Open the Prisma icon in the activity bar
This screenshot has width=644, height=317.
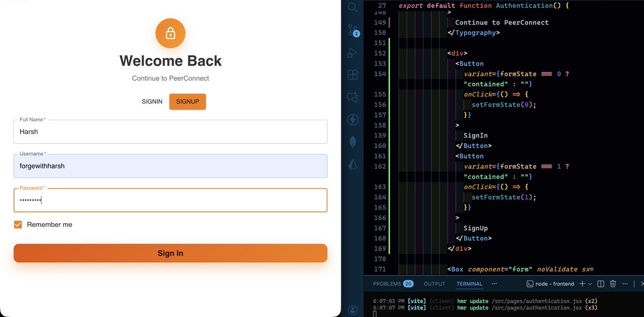[352, 165]
